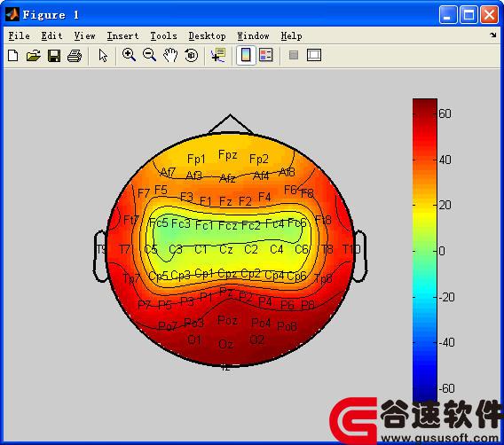Click the C4 electrode label
504x445 pixels.
click(x=277, y=249)
